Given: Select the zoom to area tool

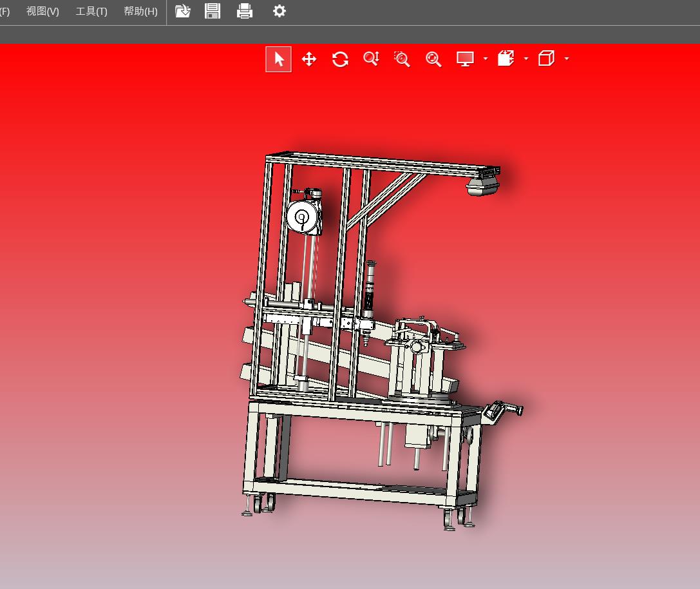Looking at the screenshot, I should click(402, 59).
